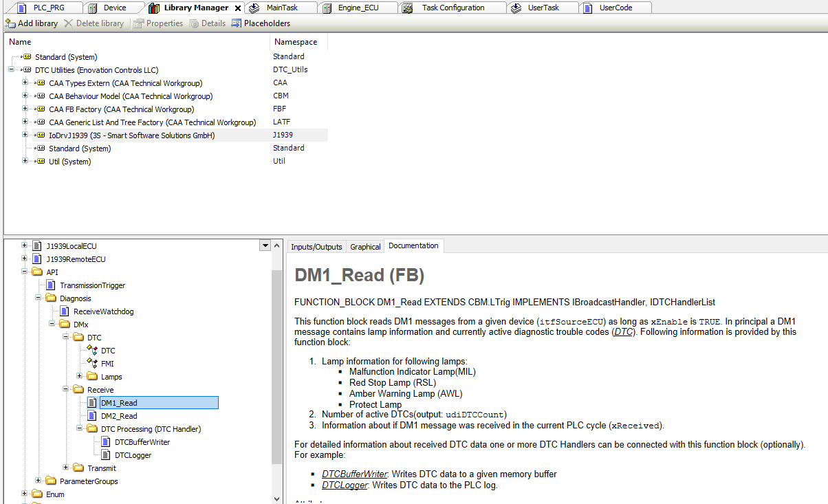Image resolution: width=828 pixels, height=504 pixels.
Task: Close the Library Manager tab
Action: (238, 8)
